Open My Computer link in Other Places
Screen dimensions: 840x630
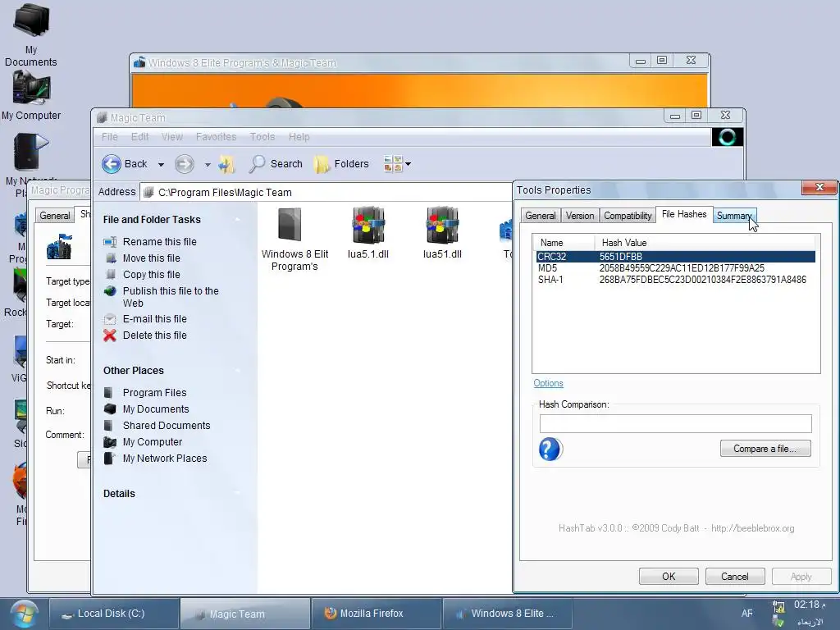(x=152, y=442)
